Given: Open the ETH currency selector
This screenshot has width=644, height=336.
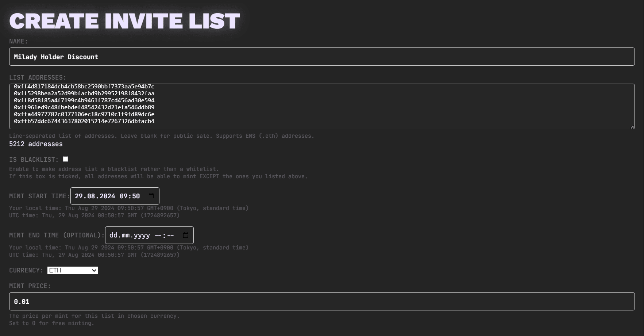Looking at the screenshot, I should point(72,270).
